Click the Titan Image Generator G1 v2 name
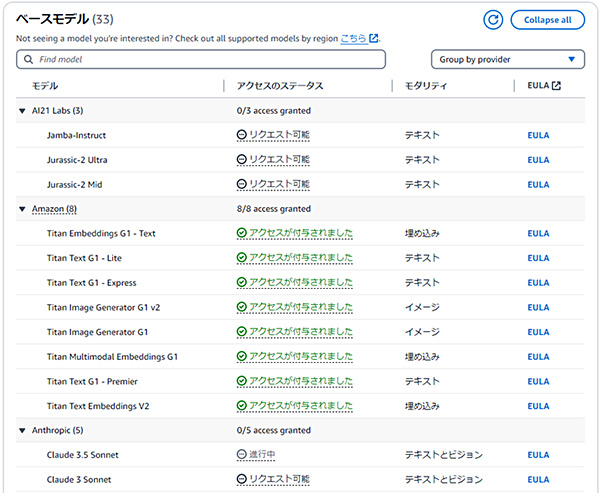Image resolution: width=600 pixels, height=493 pixels. [103, 307]
